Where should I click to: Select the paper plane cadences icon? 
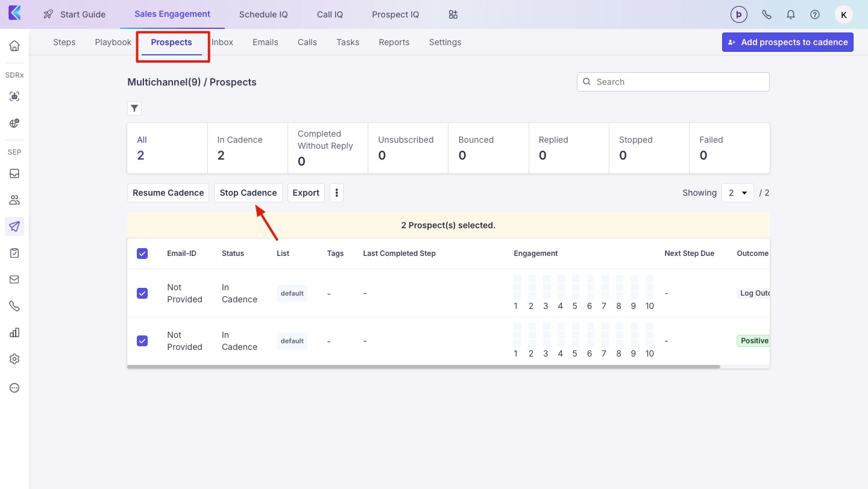14,226
